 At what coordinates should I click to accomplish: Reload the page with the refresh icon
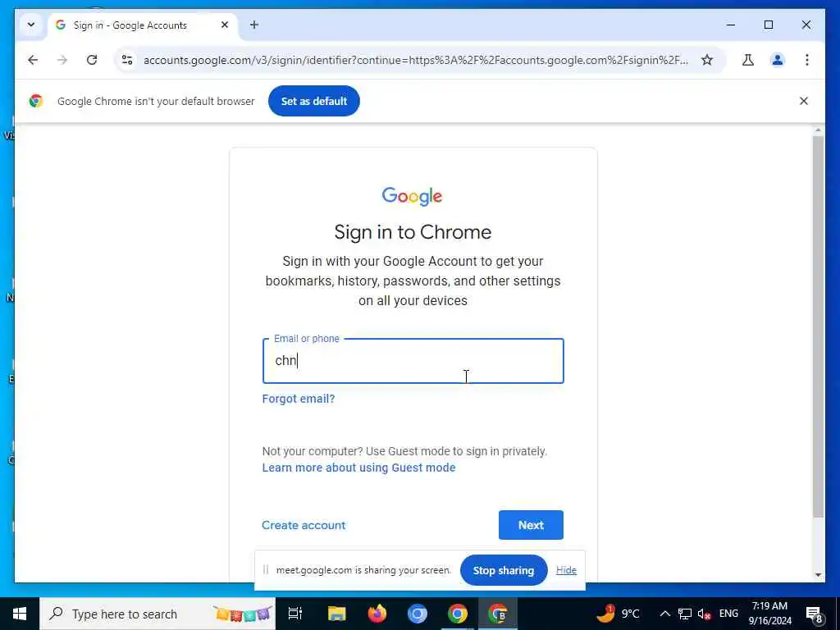coord(92,60)
